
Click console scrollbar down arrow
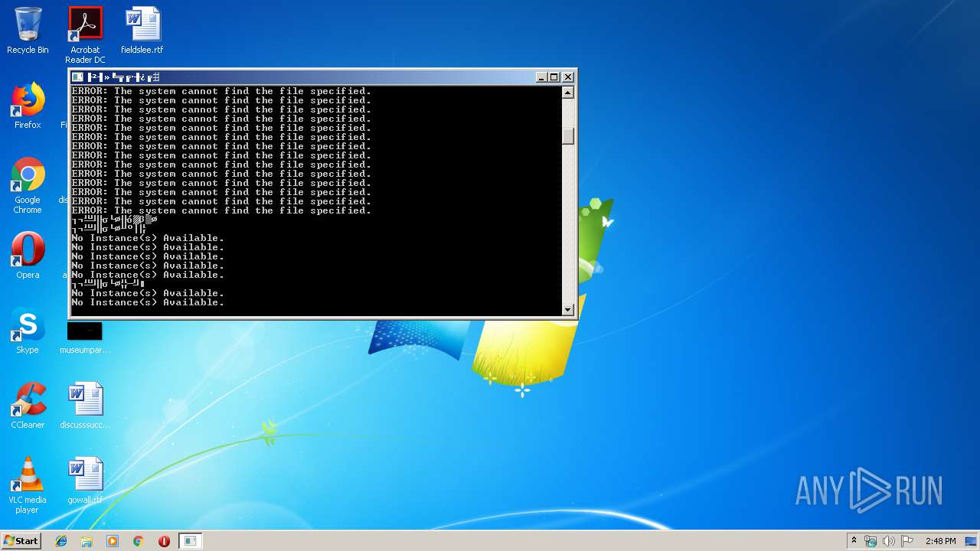(568, 309)
